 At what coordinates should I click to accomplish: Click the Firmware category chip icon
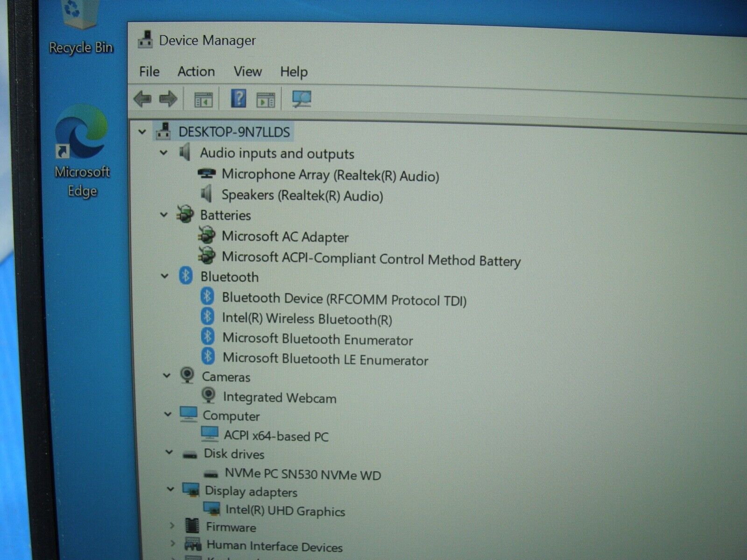[192, 525]
